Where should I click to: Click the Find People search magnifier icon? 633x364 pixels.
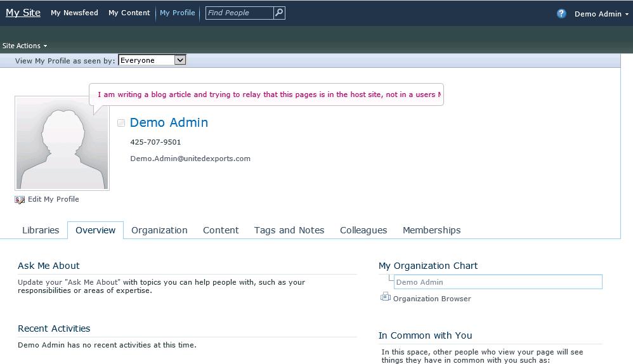click(279, 13)
